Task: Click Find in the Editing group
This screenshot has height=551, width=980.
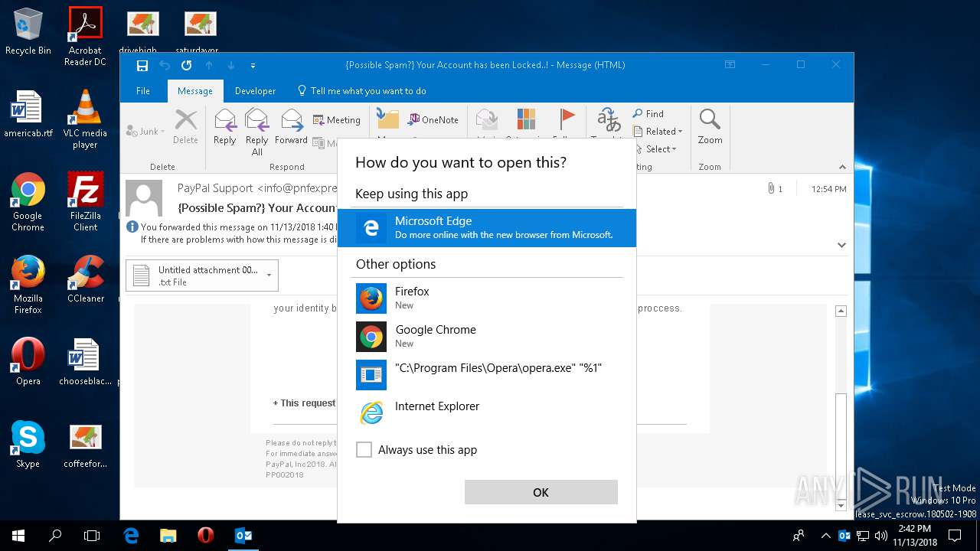Action: tap(648, 114)
